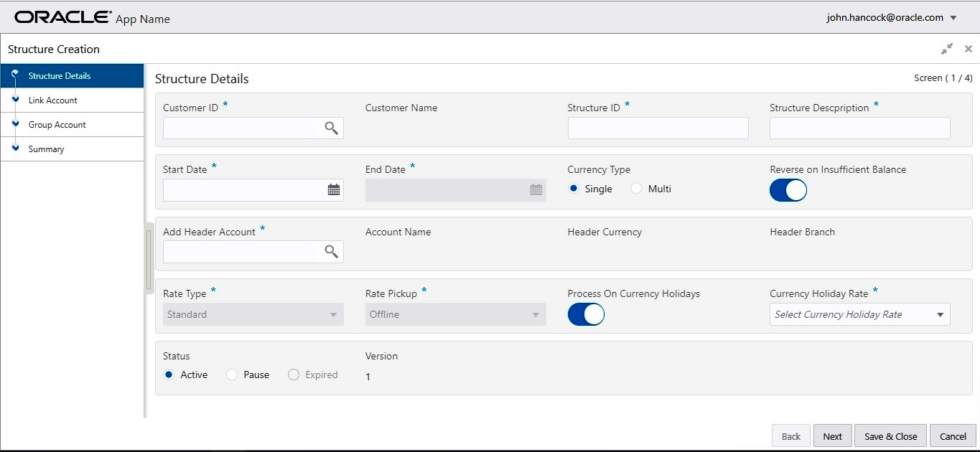The height and width of the screenshot is (452, 980).
Task: Go to the Link Account step
Action: (x=53, y=100)
